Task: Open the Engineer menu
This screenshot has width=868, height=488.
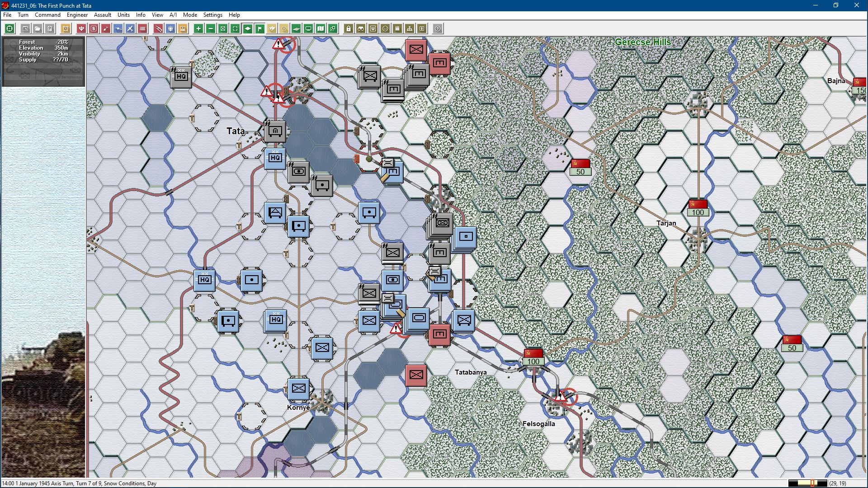Action: pos(77,15)
